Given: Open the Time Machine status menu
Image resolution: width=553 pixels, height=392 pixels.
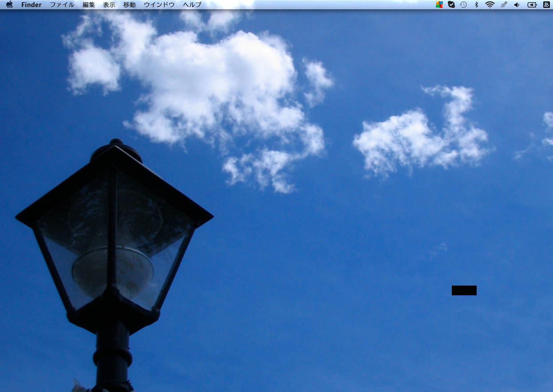Looking at the screenshot, I should pyautogui.click(x=463, y=5).
